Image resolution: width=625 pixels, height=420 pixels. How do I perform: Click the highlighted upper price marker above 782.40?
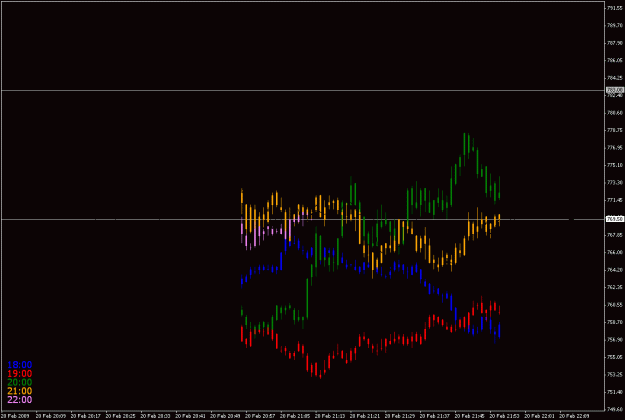click(x=615, y=90)
